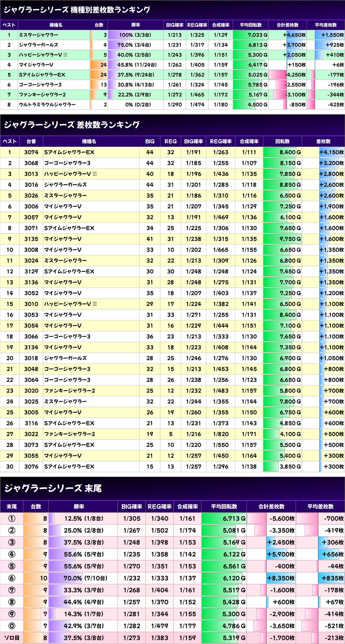
Task: Click the 42.9% (3/7台) win rate cell
Action: click(x=83, y=626)
